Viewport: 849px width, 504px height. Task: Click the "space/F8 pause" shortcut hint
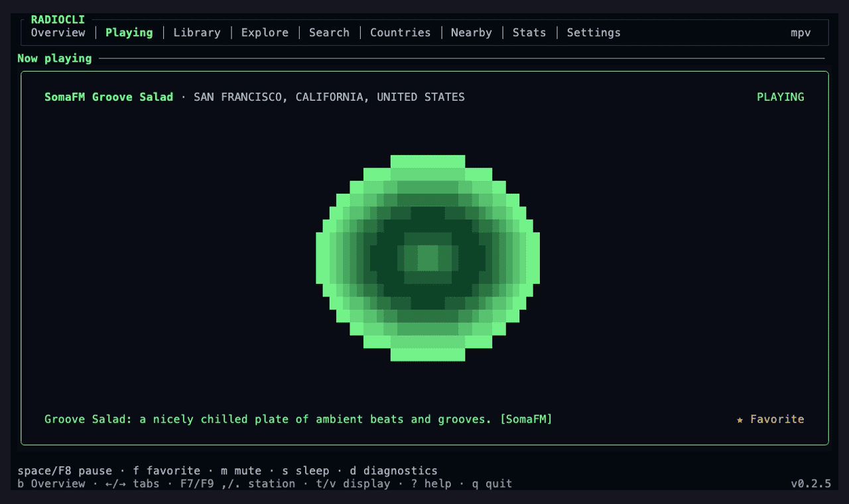click(65, 471)
